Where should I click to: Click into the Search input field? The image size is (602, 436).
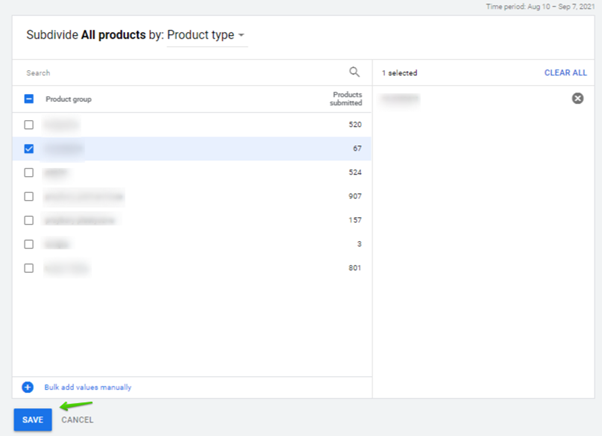click(x=180, y=73)
